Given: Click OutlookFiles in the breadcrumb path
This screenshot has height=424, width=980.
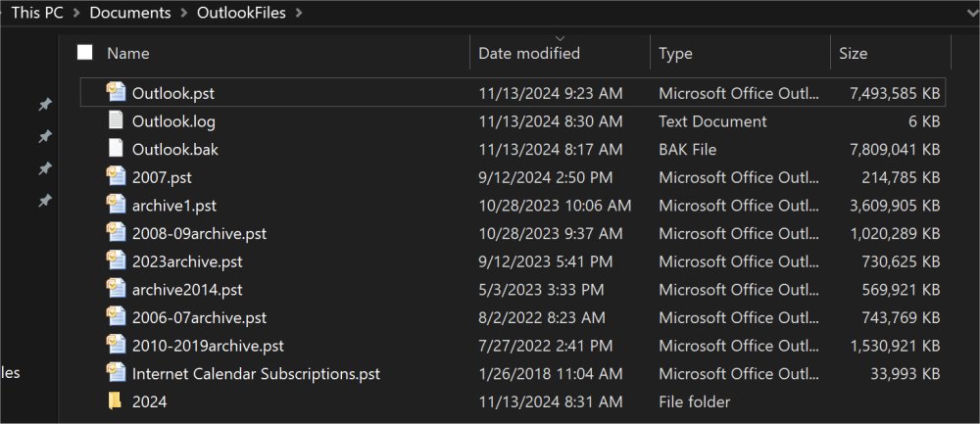Looking at the screenshot, I should pyautogui.click(x=241, y=13).
